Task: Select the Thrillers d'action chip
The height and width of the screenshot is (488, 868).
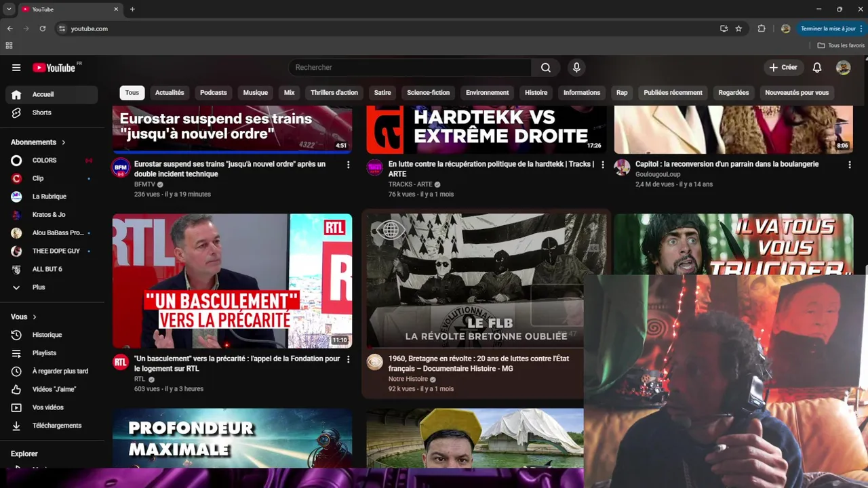Action: pos(334,93)
